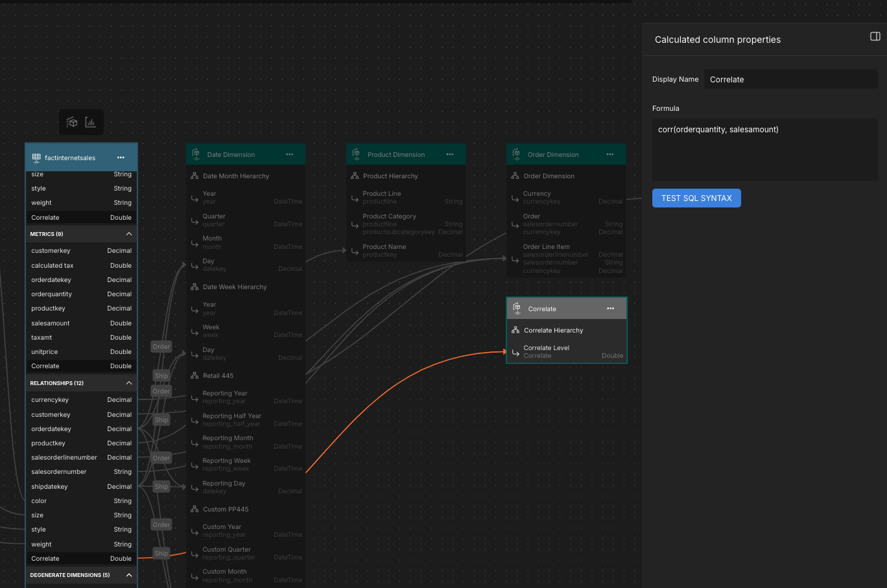Viewport: 887px width, 588px height.
Task: Click the bar chart metric icon
Action: pos(91,123)
